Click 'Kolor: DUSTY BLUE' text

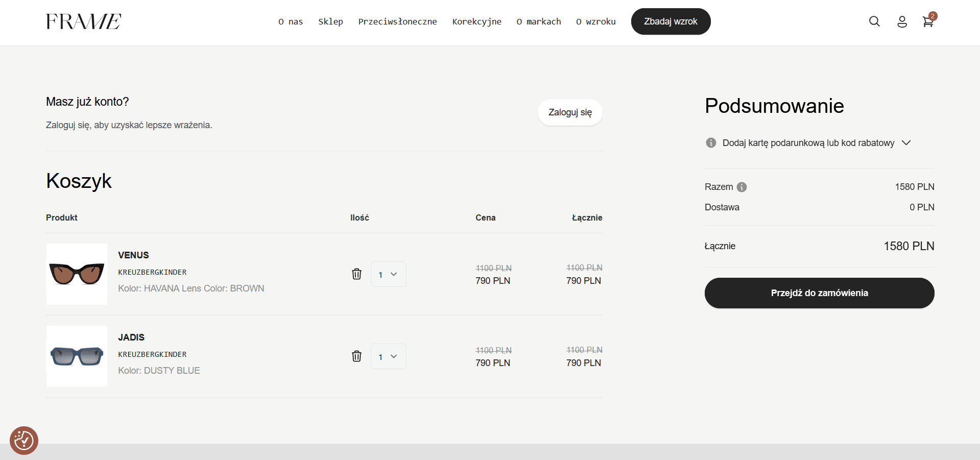tap(159, 371)
